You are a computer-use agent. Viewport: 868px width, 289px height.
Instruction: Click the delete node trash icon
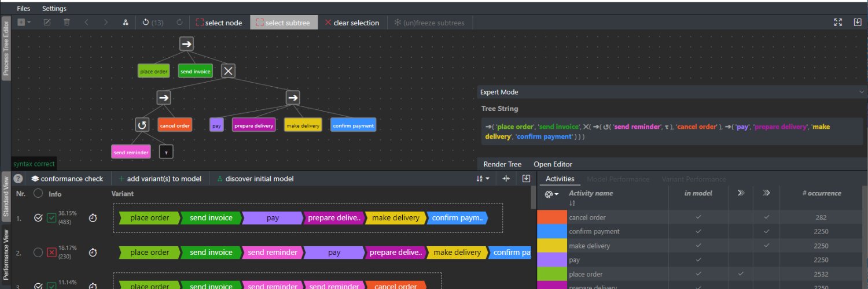[67, 23]
